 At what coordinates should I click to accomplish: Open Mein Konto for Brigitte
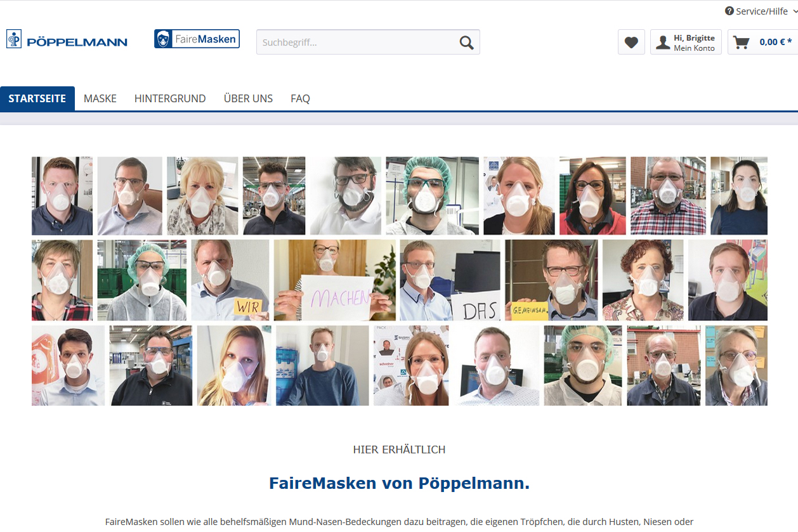686,42
